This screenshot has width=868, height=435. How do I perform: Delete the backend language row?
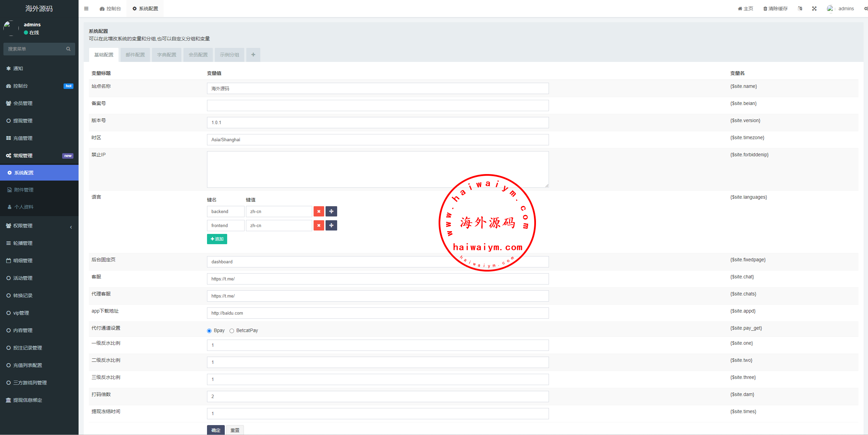point(319,211)
